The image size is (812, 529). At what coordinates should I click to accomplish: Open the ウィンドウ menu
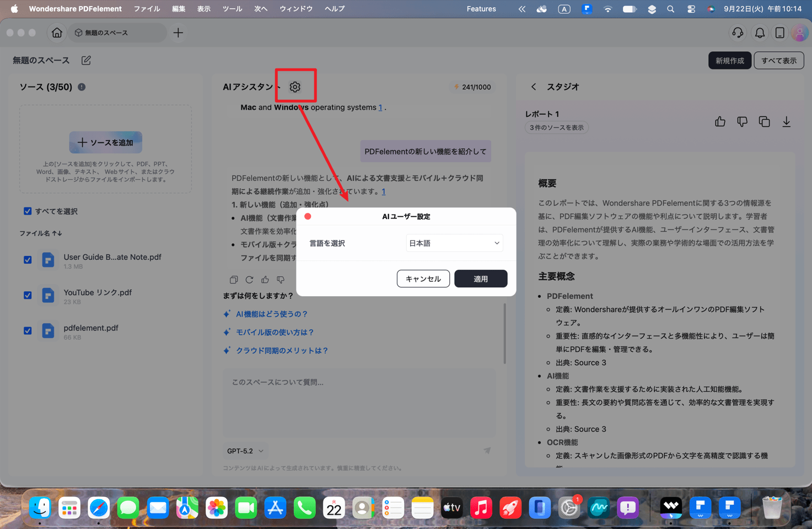296,9
